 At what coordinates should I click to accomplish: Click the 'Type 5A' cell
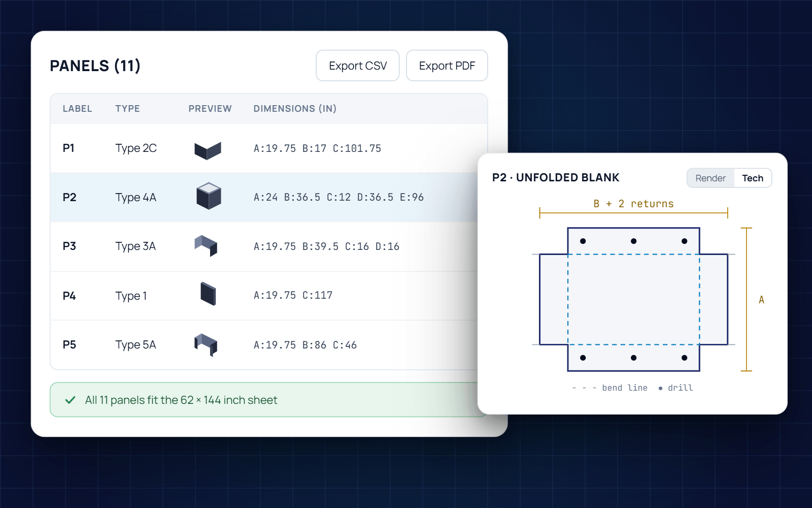(136, 345)
